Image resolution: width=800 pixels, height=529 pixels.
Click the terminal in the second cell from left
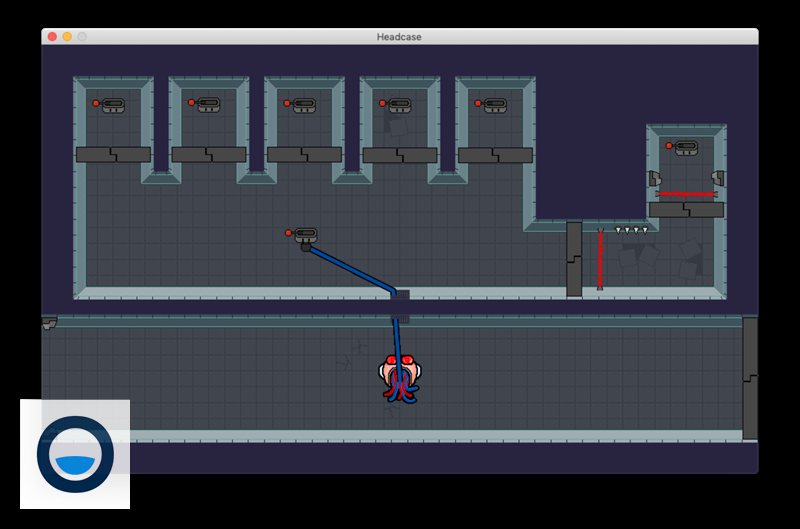[x=204, y=105]
